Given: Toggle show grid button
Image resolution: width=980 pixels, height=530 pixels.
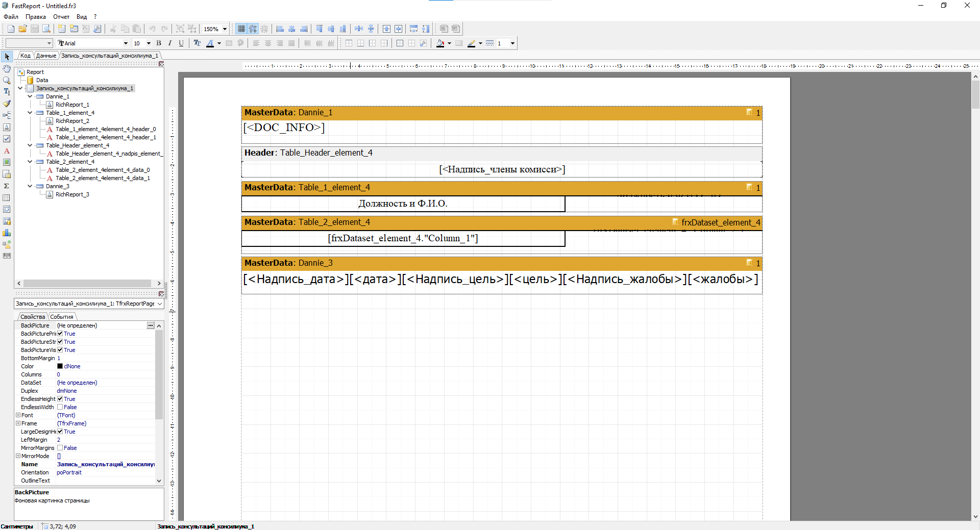Looking at the screenshot, I should (x=241, y=29).
